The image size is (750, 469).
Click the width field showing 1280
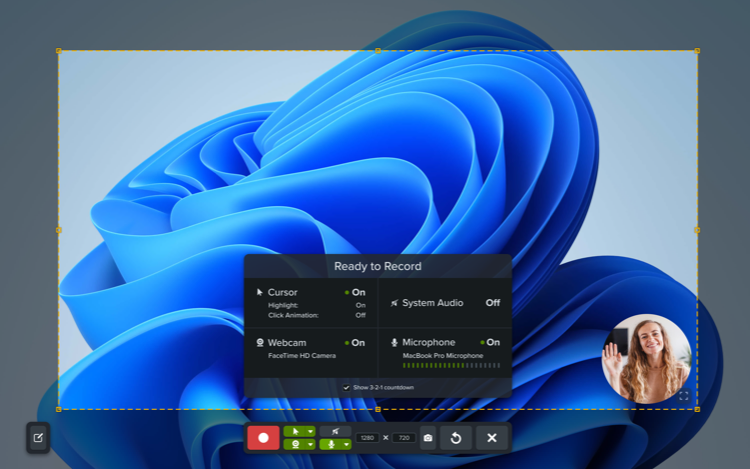click(368, 438)
